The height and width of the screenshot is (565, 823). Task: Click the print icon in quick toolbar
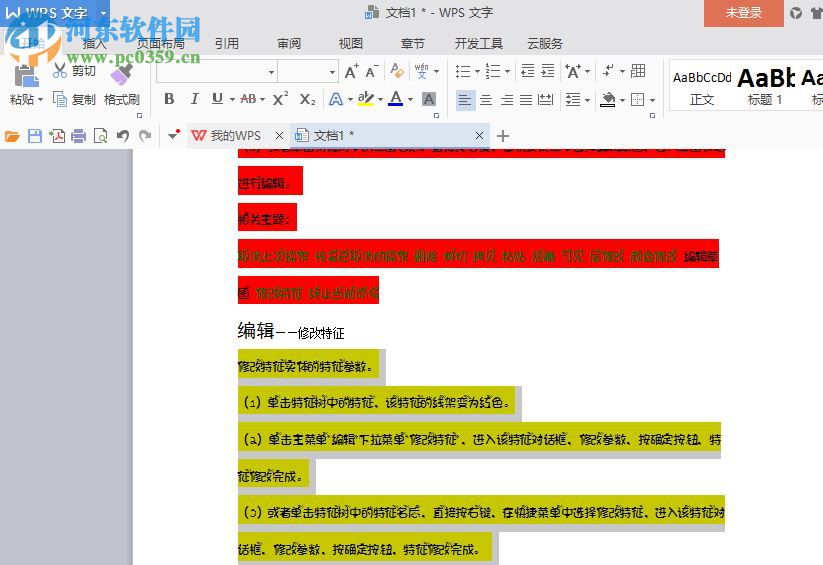point(78,137)
